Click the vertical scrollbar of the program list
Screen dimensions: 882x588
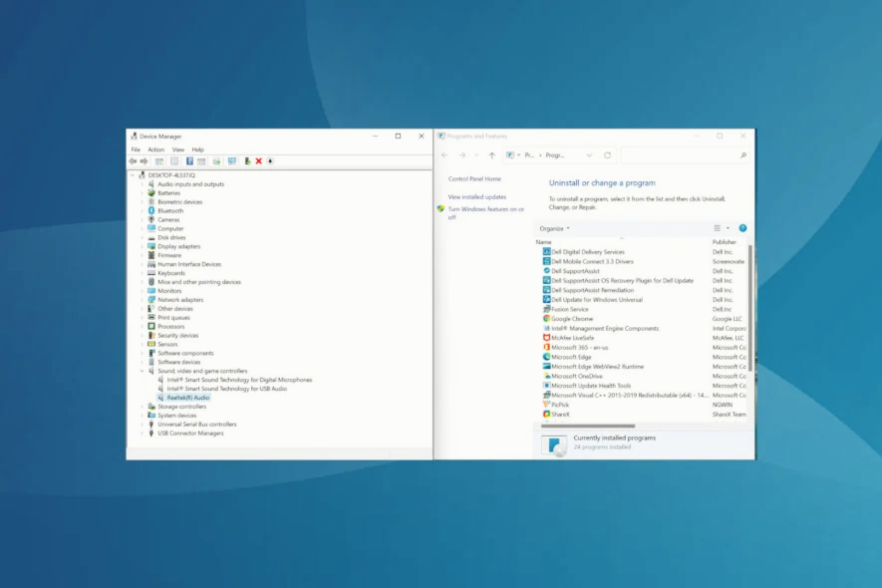(750, 308)
